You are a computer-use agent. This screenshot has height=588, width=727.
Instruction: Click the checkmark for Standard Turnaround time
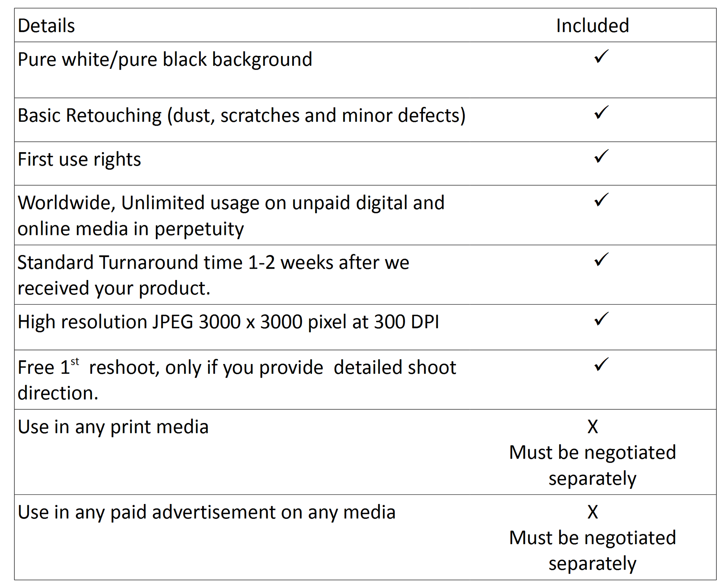(x=601, y=259)
